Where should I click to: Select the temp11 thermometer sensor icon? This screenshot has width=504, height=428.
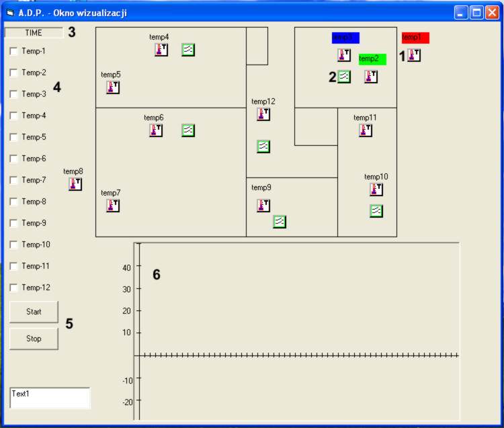click(x=366, y=130)
